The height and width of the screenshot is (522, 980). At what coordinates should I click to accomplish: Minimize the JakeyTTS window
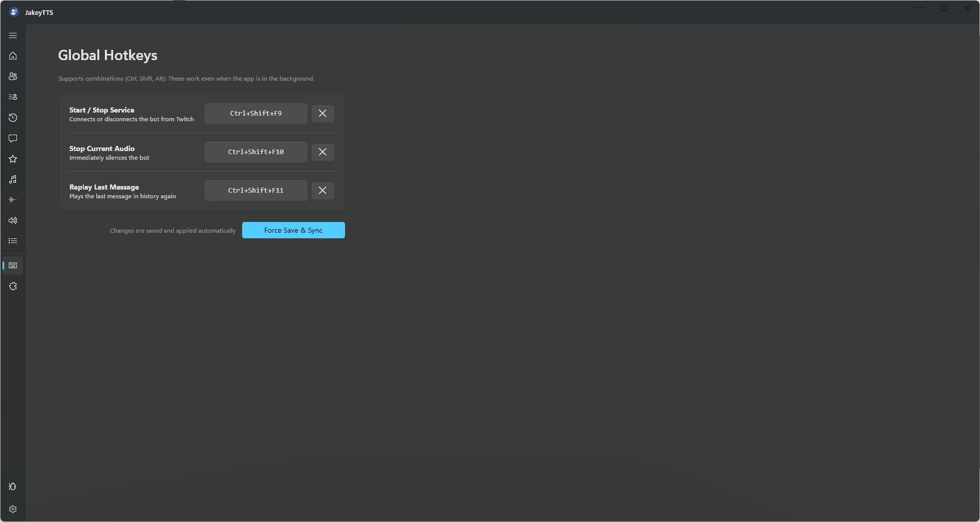(920, 8)
